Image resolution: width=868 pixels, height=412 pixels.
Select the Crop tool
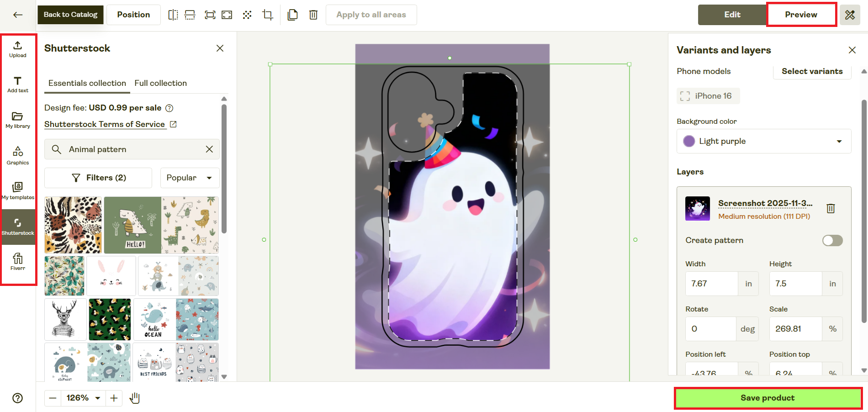[x=267, y=15]
